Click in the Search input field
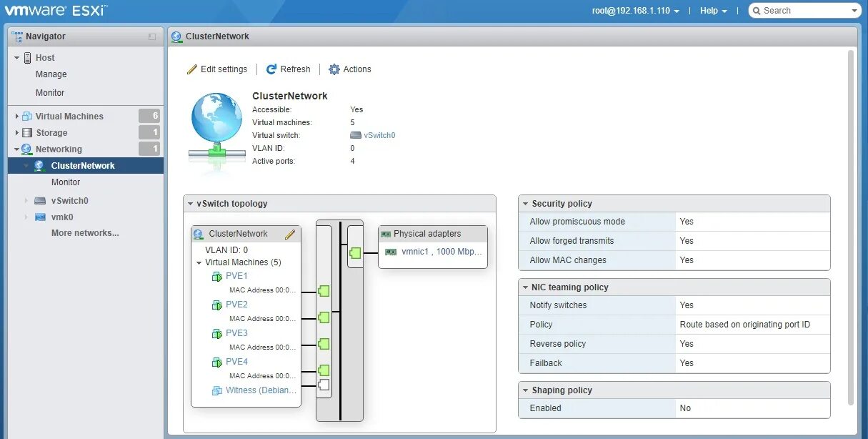868x439 pixels. 806,11
